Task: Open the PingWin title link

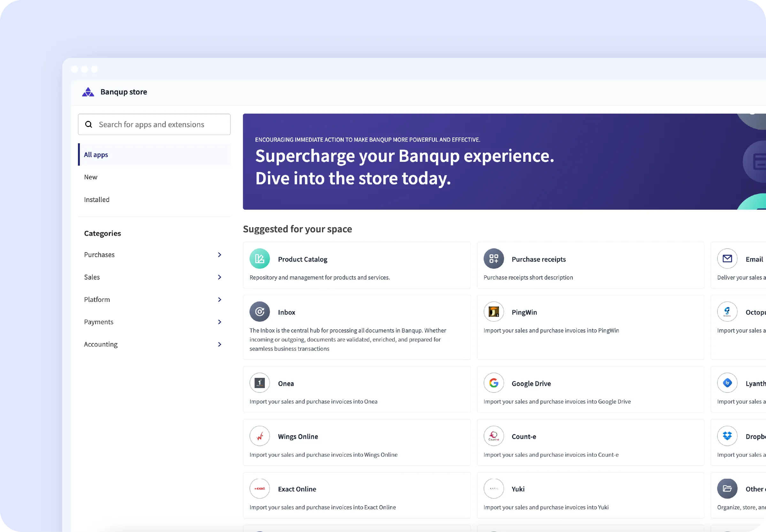Action: click(x=524, y=312)
